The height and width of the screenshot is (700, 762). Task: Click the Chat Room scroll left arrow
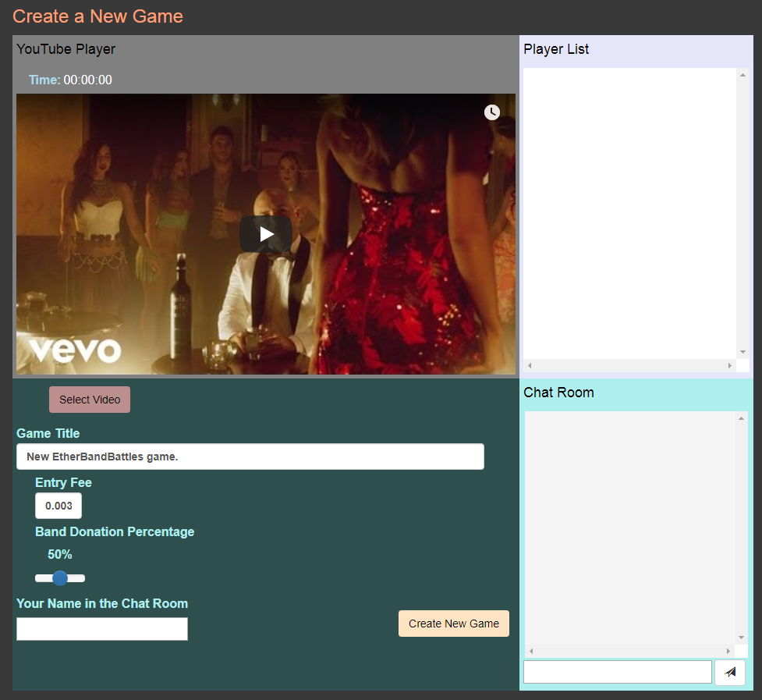(x=531, y=651)
